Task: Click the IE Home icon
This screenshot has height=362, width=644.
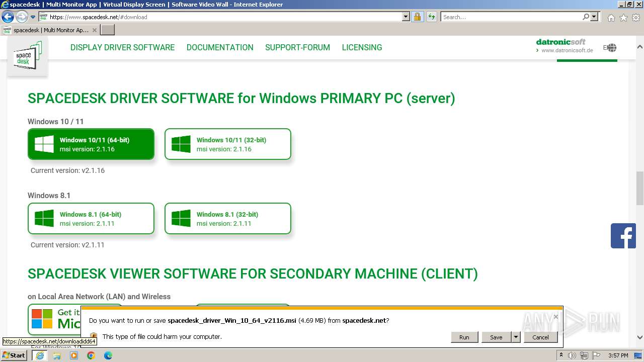Action: 611,18
